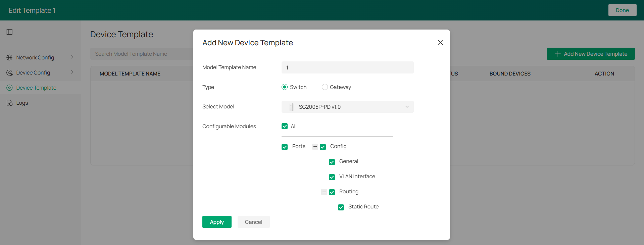This screenshot has height=245, width=644.
Task: Click the Device Template circle icon
Action: 9,88
